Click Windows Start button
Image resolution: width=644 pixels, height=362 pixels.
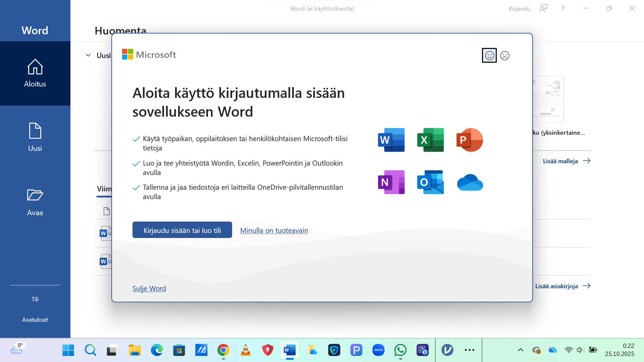pos(68,350)
